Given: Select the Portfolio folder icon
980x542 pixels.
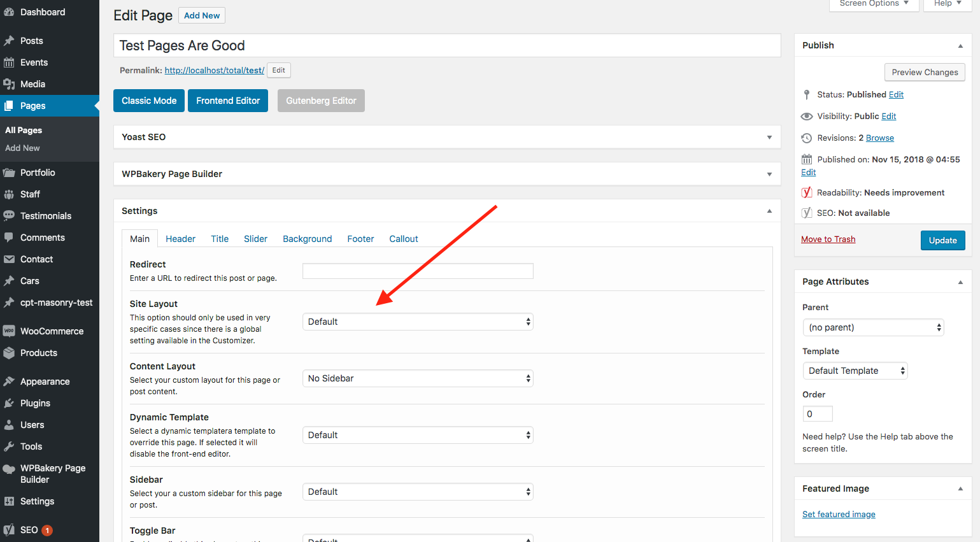Looking at the screenshot, I should 13,172.
